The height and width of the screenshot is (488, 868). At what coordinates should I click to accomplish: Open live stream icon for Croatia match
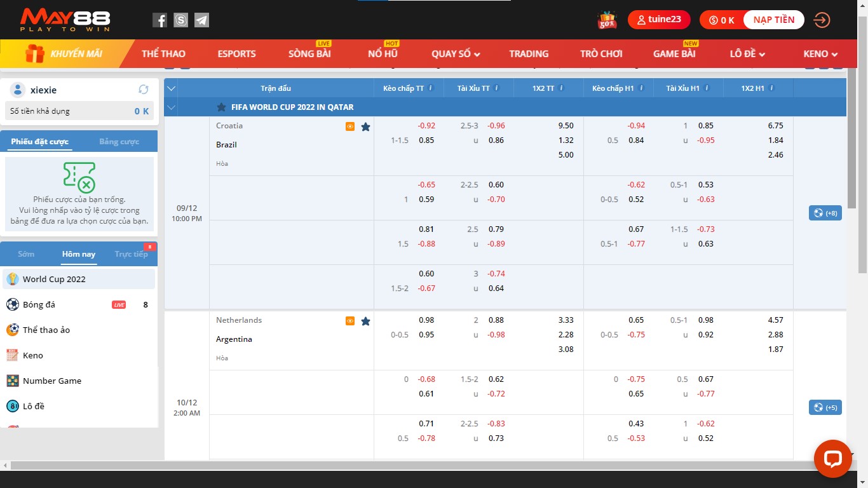[350, 126]
